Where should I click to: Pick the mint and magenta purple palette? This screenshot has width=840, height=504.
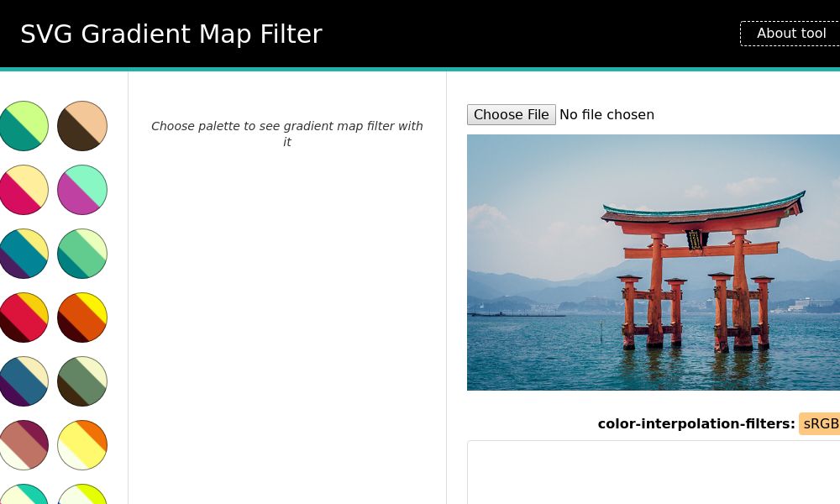pos(82,190)
